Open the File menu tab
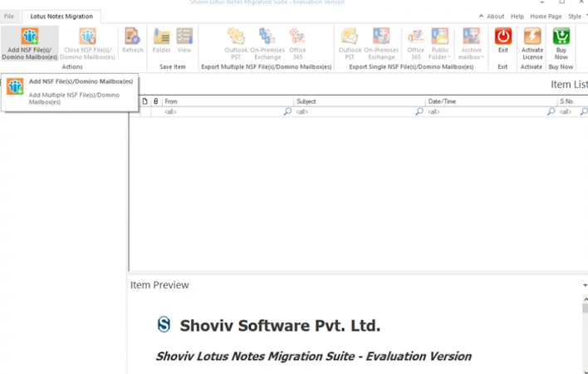Screen dimensions: 588x374 (x=9, y=17)
